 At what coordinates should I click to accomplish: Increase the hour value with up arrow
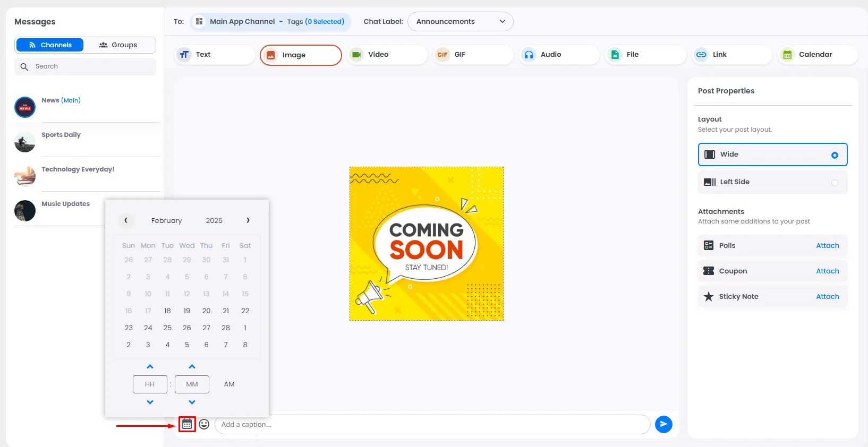pos(150,367)
